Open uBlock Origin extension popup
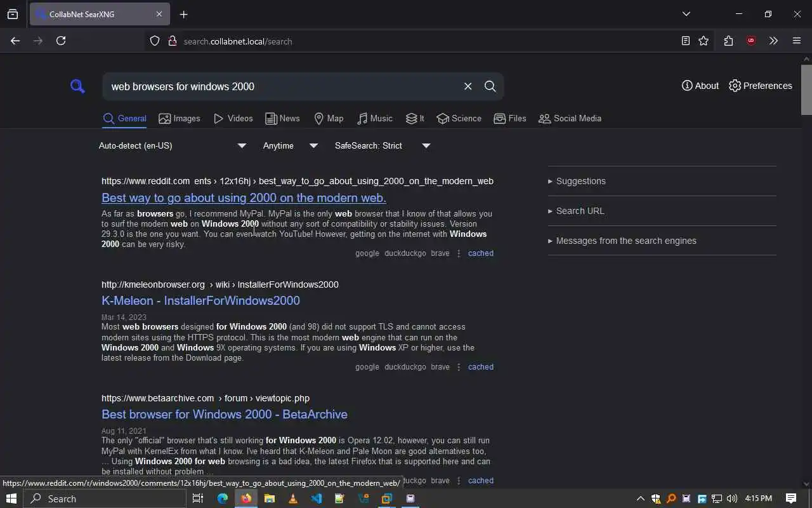The image size is (812, 508). (751, 41)
